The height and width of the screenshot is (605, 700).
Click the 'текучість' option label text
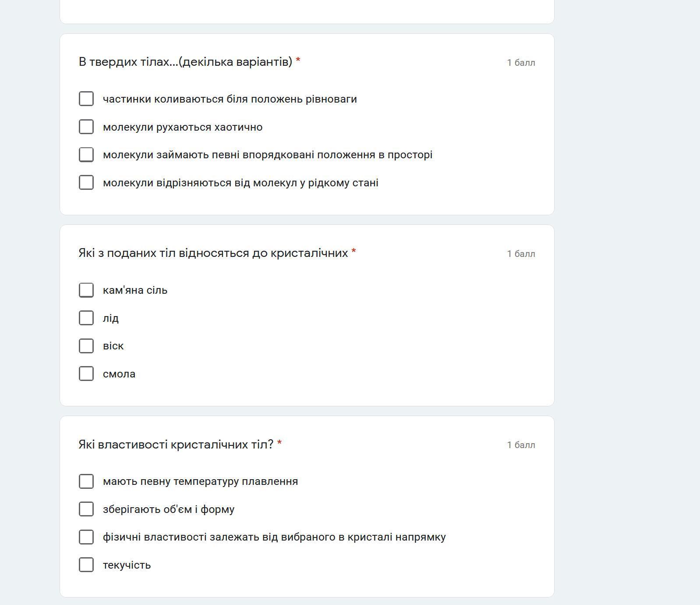(127, 565)
